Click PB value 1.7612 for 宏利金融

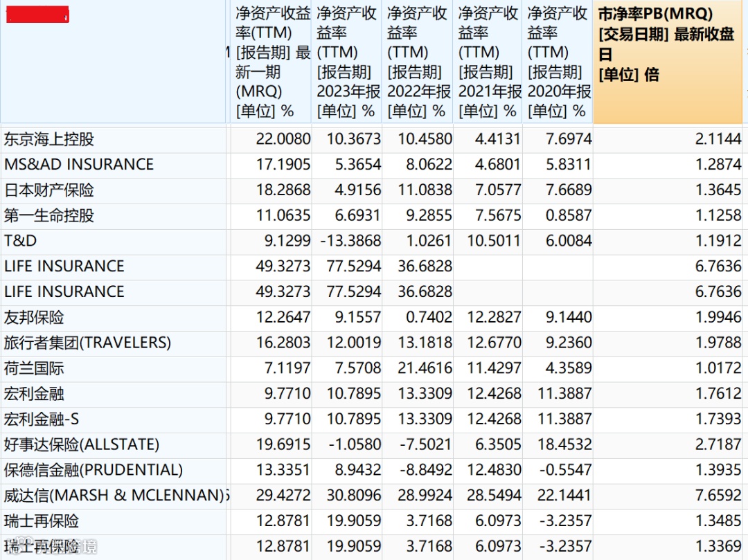point(718,394)
